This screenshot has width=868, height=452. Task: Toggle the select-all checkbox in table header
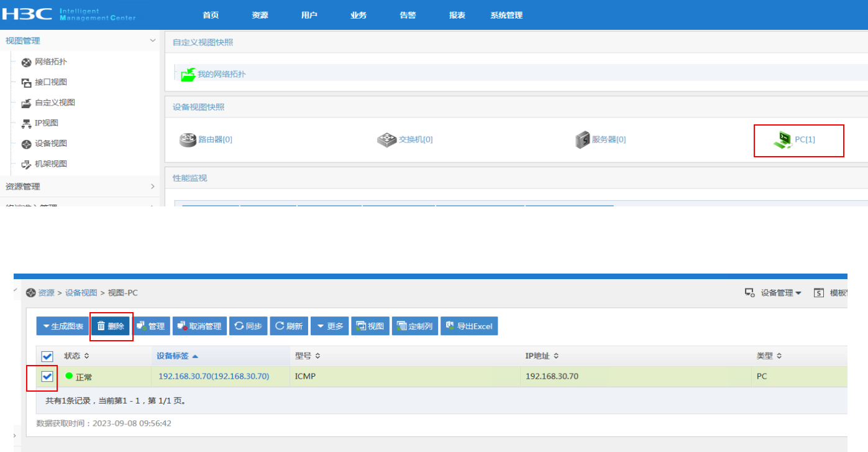pyautogui.click(x=47, y=356)
